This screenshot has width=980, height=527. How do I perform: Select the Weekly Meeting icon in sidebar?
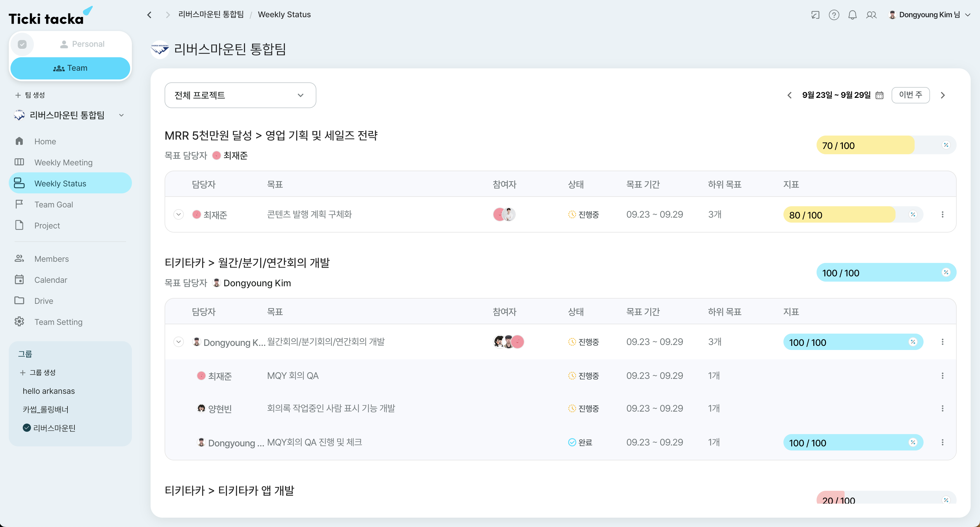(19, 162)
